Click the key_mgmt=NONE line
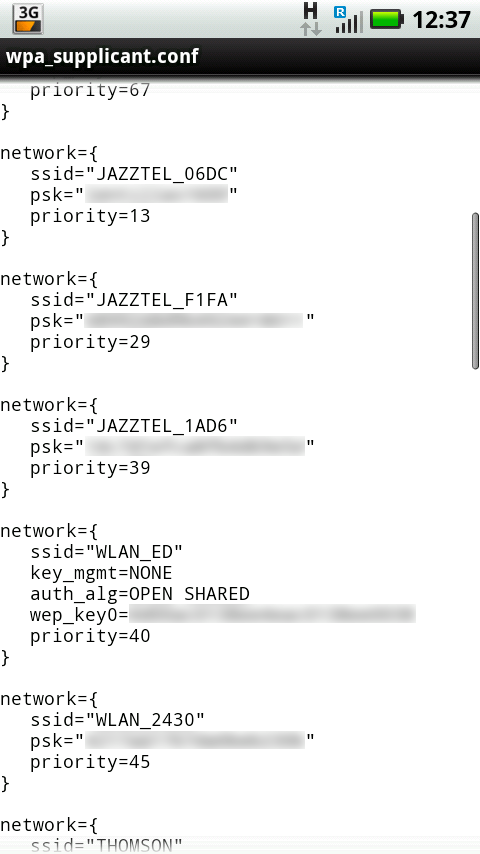 pyautogui.click(x=101, y=573)
